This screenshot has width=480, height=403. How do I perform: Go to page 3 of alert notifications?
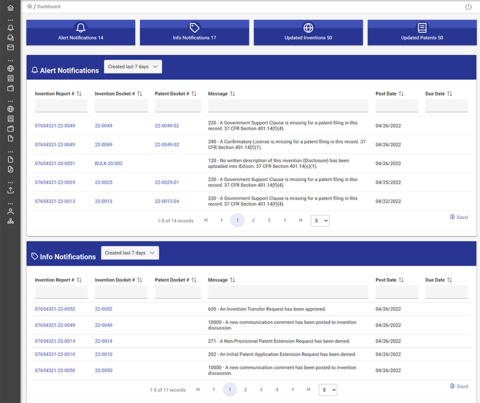[269, 220]
